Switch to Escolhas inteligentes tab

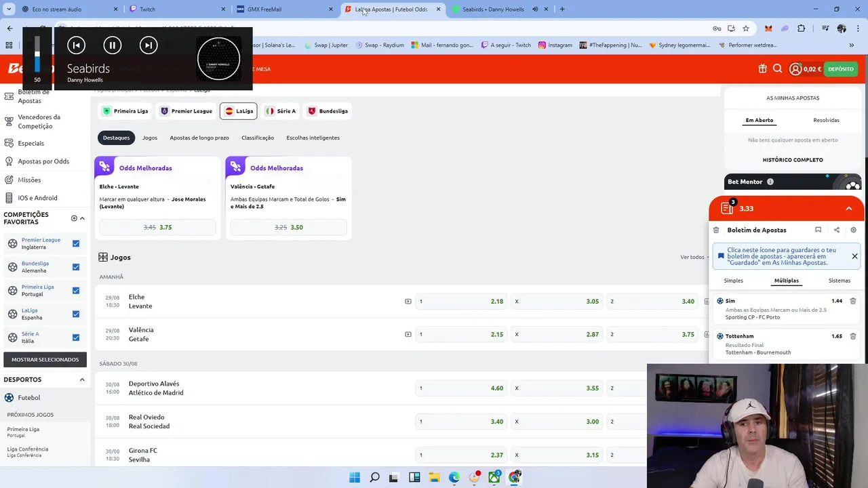(x=313, y=138)
